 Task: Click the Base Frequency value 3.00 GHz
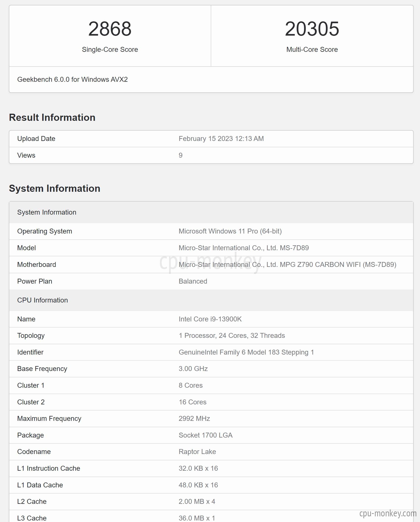pos(193,369)
